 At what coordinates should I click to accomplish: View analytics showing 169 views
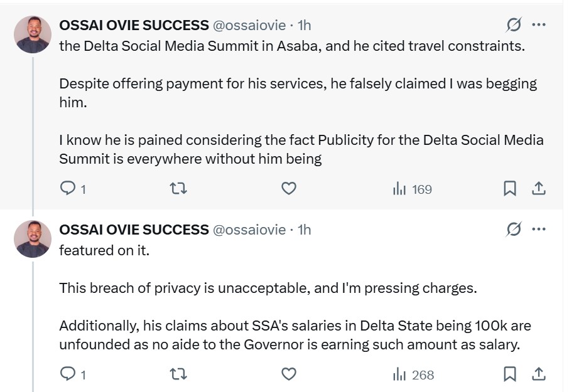(412, 189)
